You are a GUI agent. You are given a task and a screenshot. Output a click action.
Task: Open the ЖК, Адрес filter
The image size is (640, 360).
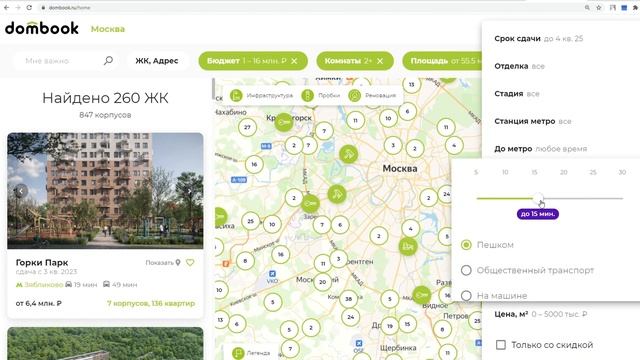point(157,61)
